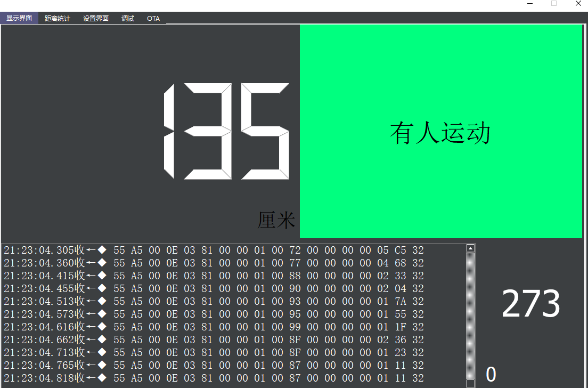Click the log scrollbar down arrow
This screenshot has height=388, width=588.
[x=470, y=383]
